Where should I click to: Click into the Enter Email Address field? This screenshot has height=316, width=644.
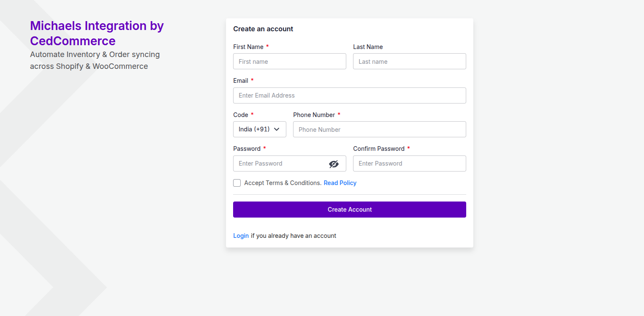coord(349,95)
